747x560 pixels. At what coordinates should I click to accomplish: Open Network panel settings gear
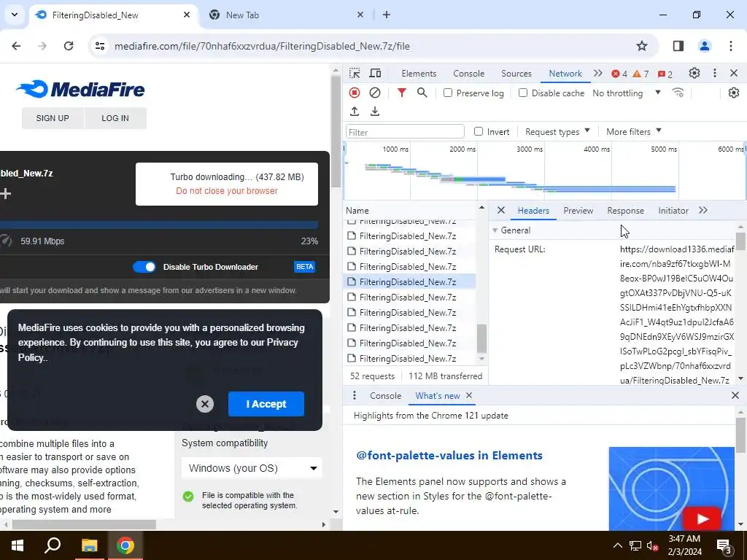(x=734, y=93)
